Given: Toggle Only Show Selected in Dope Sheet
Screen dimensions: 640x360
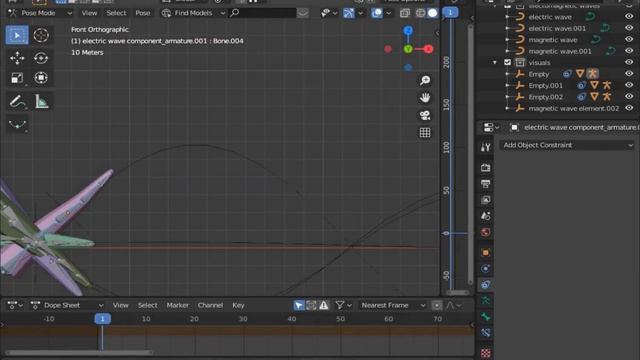Looking at the screenshot, I should pos(299,305).
